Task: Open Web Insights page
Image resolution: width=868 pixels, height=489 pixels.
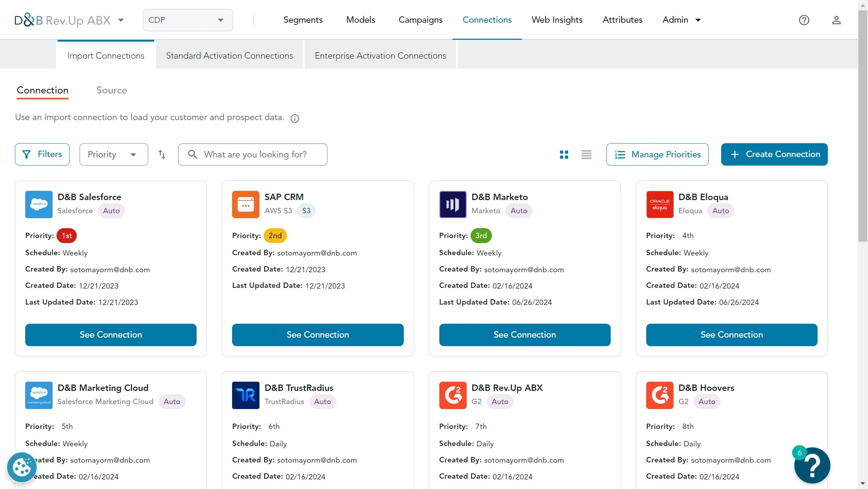Action: [557, 20]
